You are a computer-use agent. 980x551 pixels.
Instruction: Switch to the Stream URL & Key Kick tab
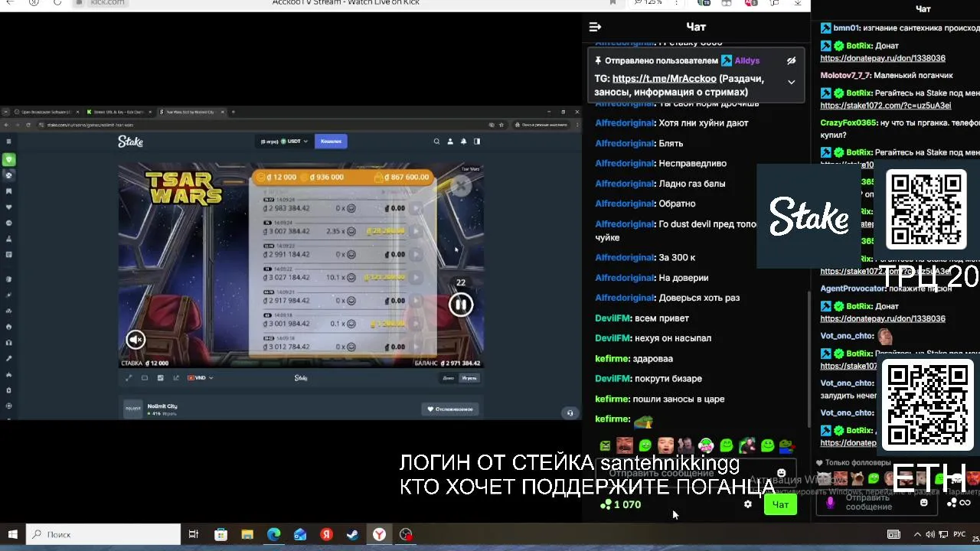[x=119, y=112]
